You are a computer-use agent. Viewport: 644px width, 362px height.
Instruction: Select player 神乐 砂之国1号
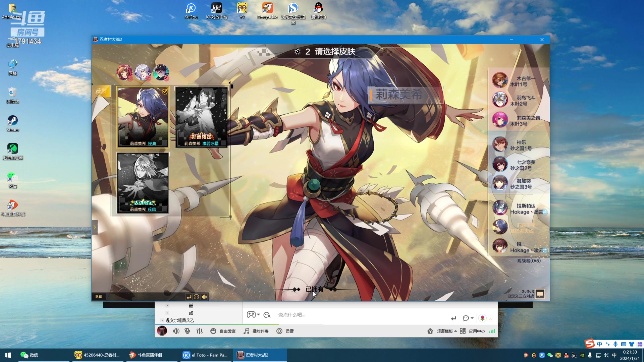click(519, 145)
